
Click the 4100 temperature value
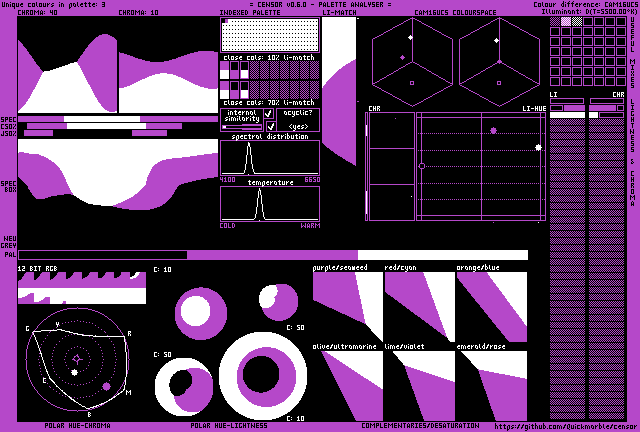pos(228,180)
